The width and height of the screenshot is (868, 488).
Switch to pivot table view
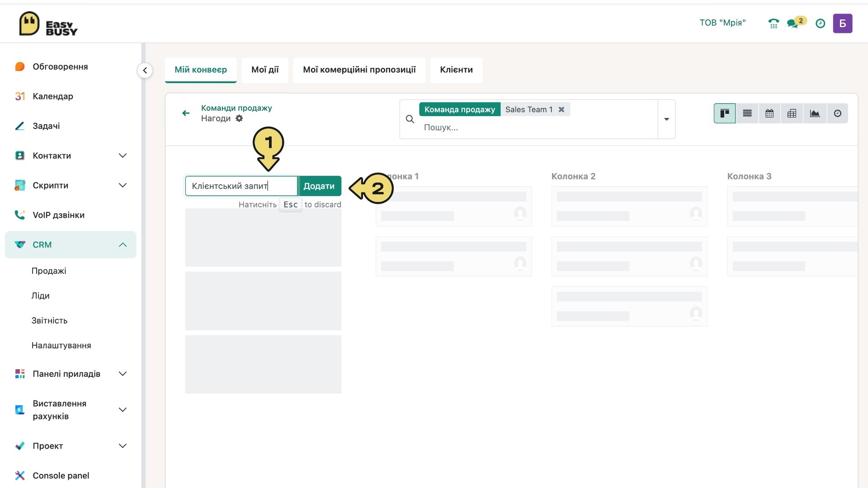792,113
